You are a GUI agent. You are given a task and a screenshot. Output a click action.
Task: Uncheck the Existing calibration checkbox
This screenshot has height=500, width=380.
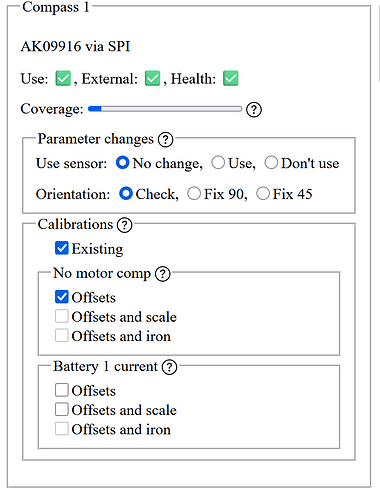coord(62,248)
